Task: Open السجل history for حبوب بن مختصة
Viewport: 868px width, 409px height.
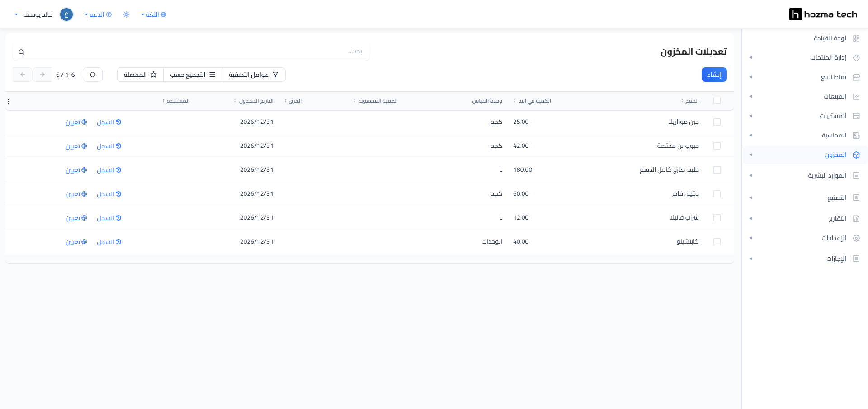Action: tap(109, 146)
